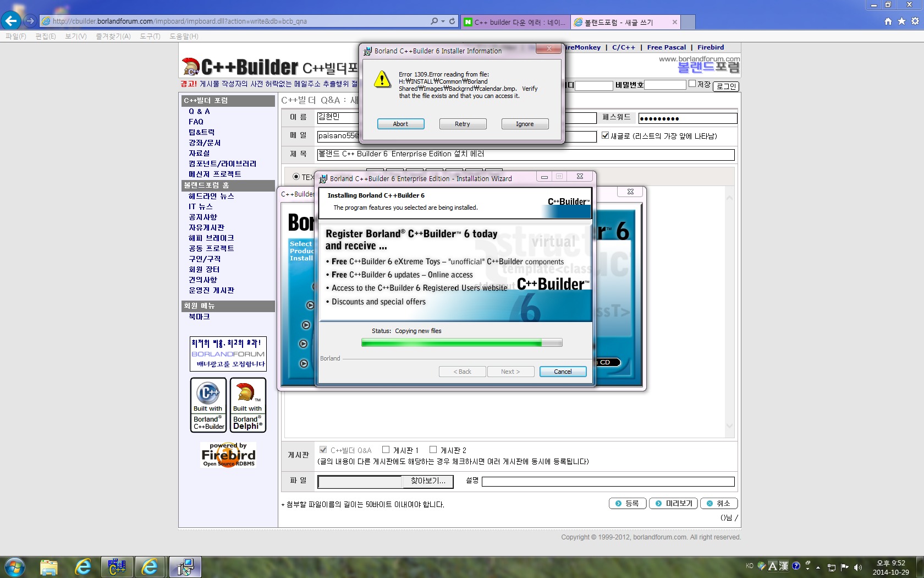924x578 pixels.
Task: Cancel the Installation Wizard
Action: point(562,372)
